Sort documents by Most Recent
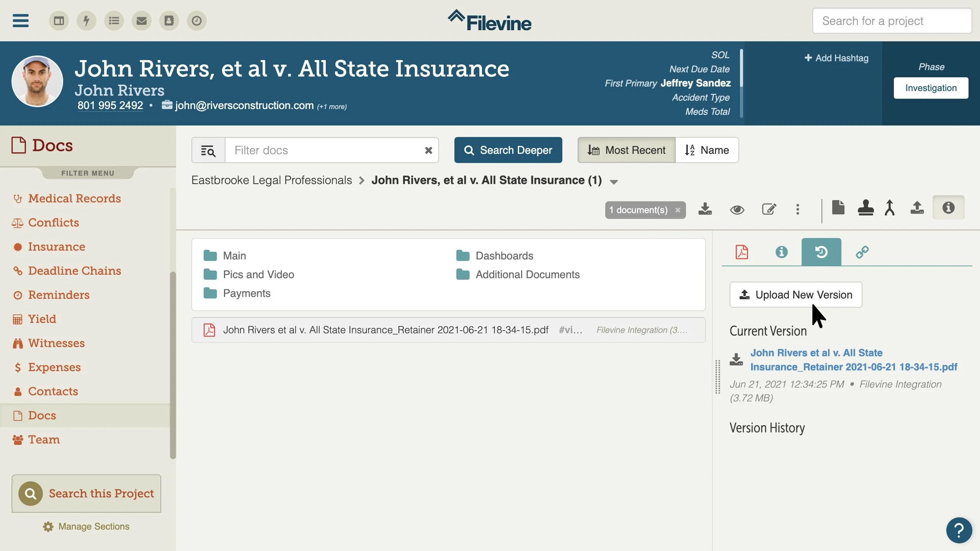The width and height of the screenshot is (980, 551). (627, 150)
